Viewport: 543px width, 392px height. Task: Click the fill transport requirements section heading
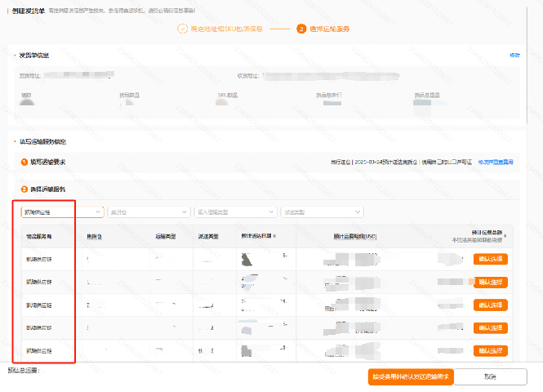48,162
